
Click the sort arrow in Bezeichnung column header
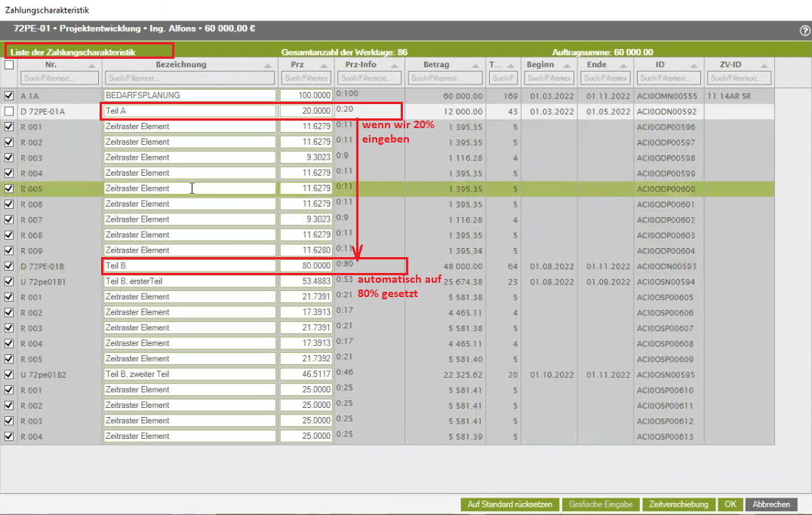pyautogui.click(x=268, y=66)
